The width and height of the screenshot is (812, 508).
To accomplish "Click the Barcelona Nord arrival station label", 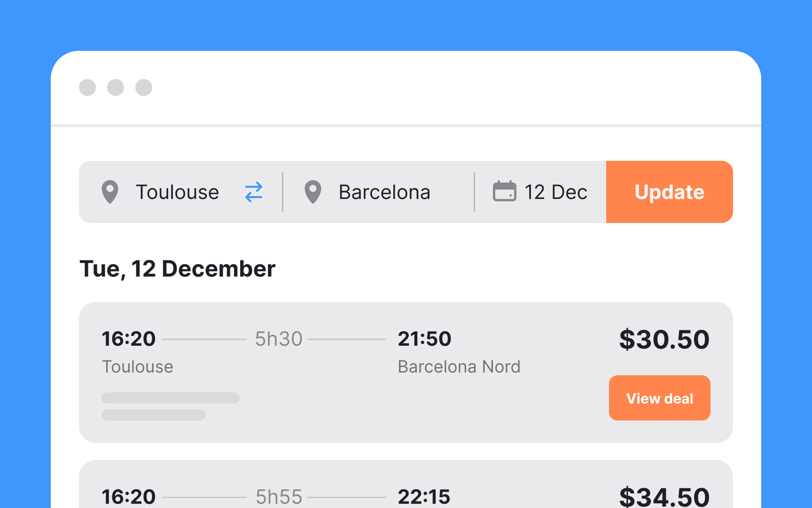I will (x=459, y=366).
